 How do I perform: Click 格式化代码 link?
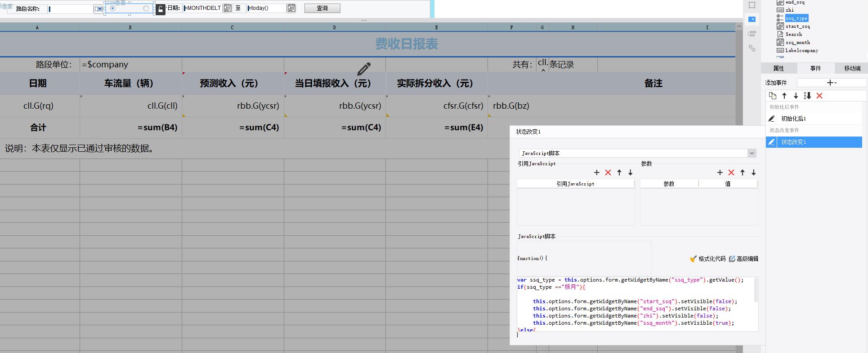(x=711, y=259)
